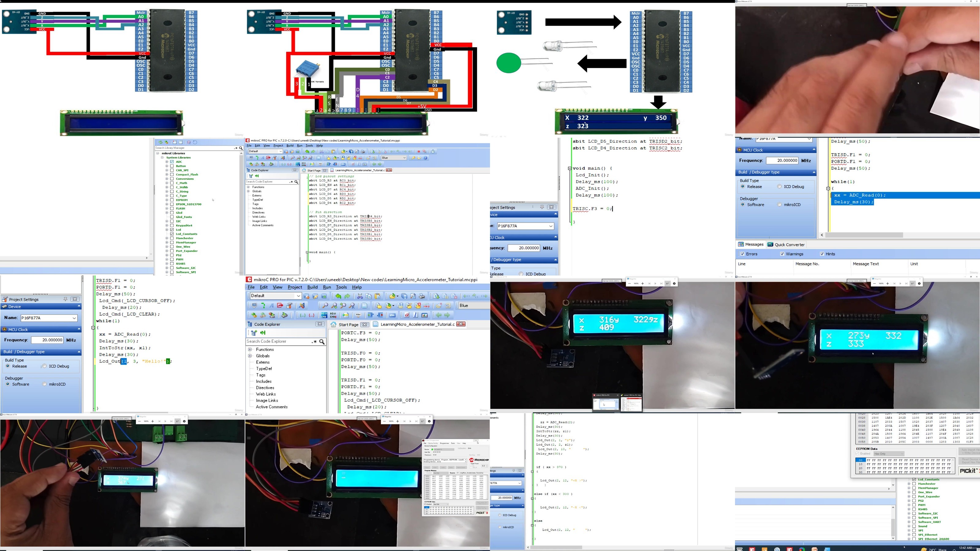Image resolution: width=980 pixels, height=551 pixels.
Task: Toggle the Errors checkbox in Messages panel
Action: (x=742, y=254)
